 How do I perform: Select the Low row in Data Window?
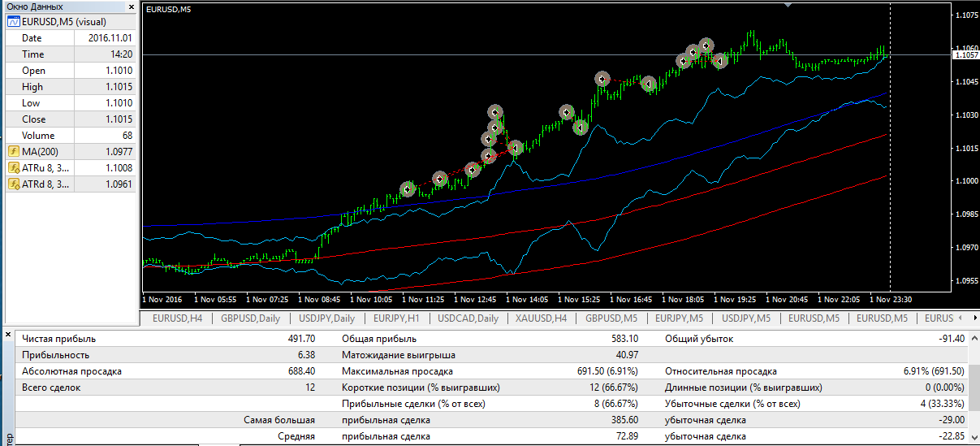(70, 103)
